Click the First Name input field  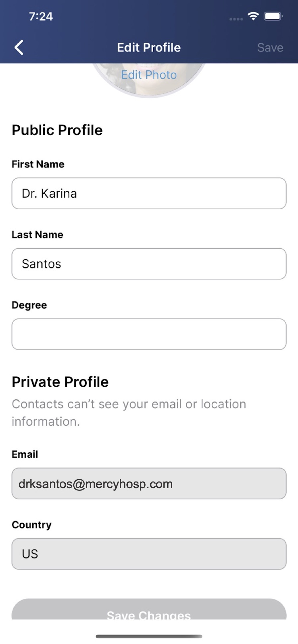point(149,193)
